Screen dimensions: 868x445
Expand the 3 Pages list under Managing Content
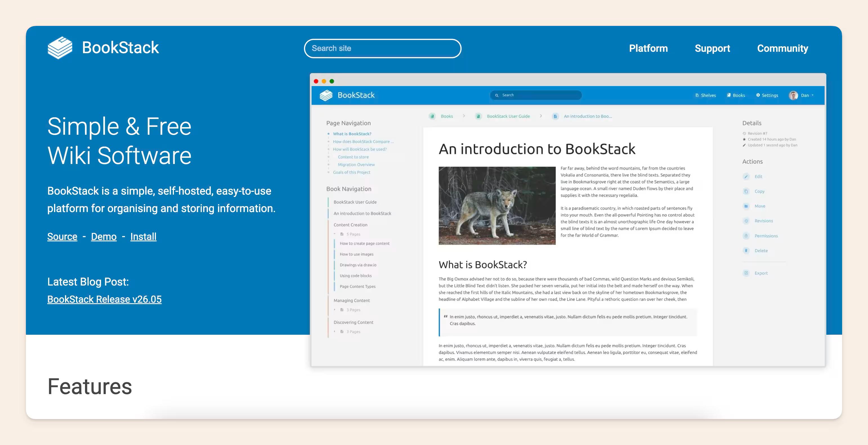click(x=335, y=310)
